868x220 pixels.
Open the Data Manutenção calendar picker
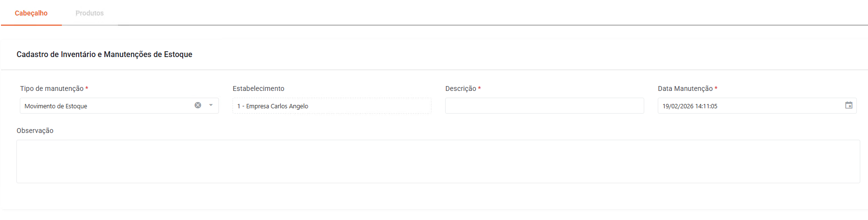coord(849,105)
